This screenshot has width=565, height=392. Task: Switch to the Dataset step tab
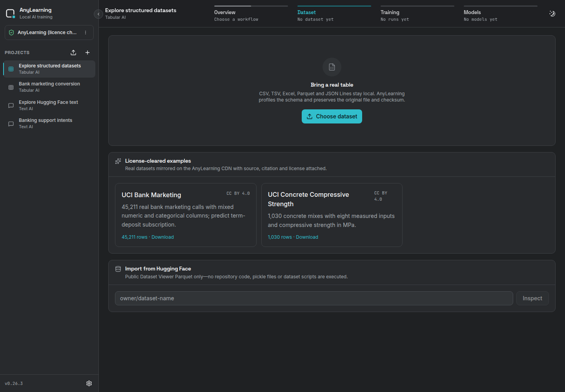[x=334, y=14]
